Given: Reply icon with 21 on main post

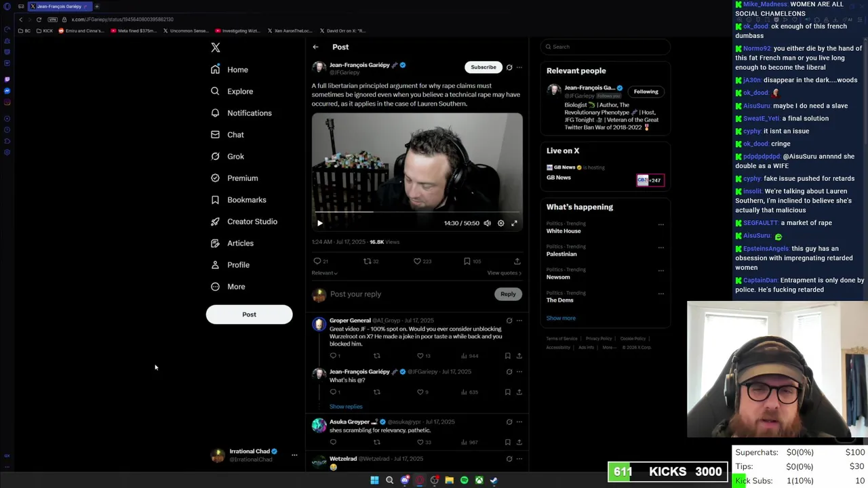Looking at the screenshot, I should point(320,261).
